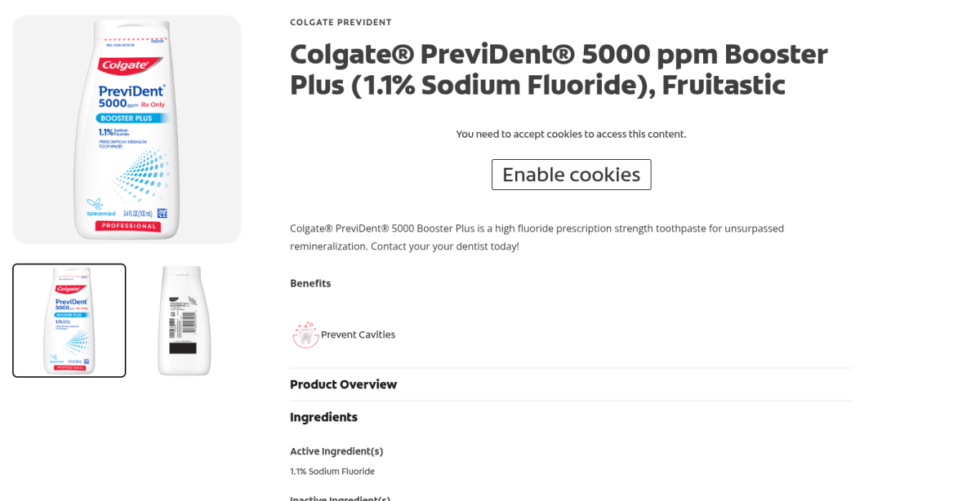The image size is (980, 501).
Task: Click the 1.1% Sodium Fluoride ingredient text
Action: [332, 472]
